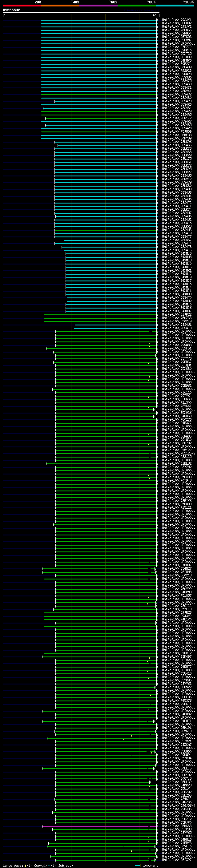Click the UniRef100_P45377 label
The height and width of the screenshot is (868, 197).
[x=176, y=423]
